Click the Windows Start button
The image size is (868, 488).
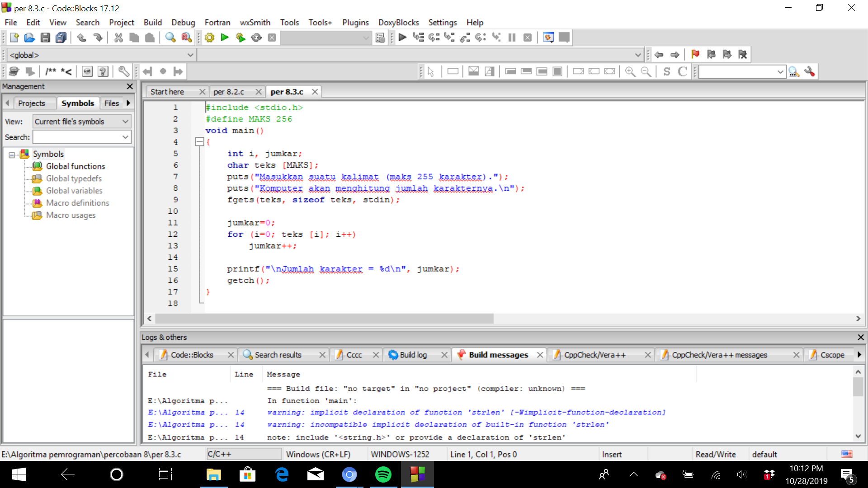click(x=19, y=474)
